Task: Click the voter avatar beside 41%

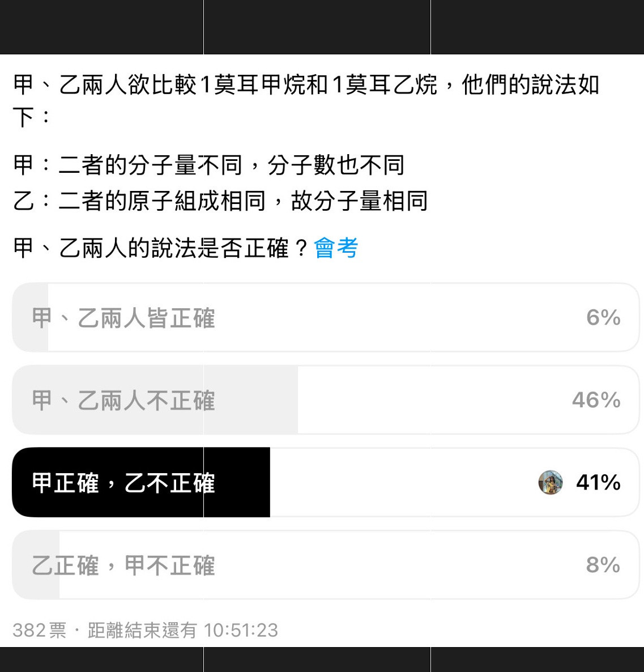Action: coord(550,483)
